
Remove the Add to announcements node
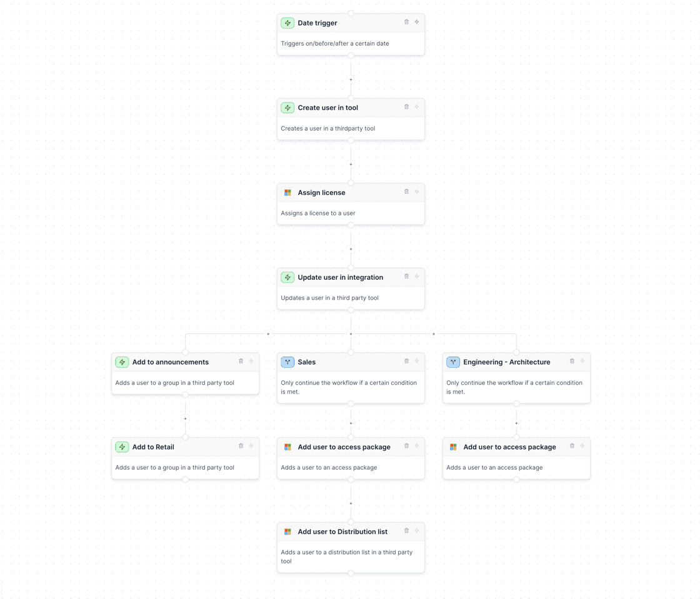point(241,361)
